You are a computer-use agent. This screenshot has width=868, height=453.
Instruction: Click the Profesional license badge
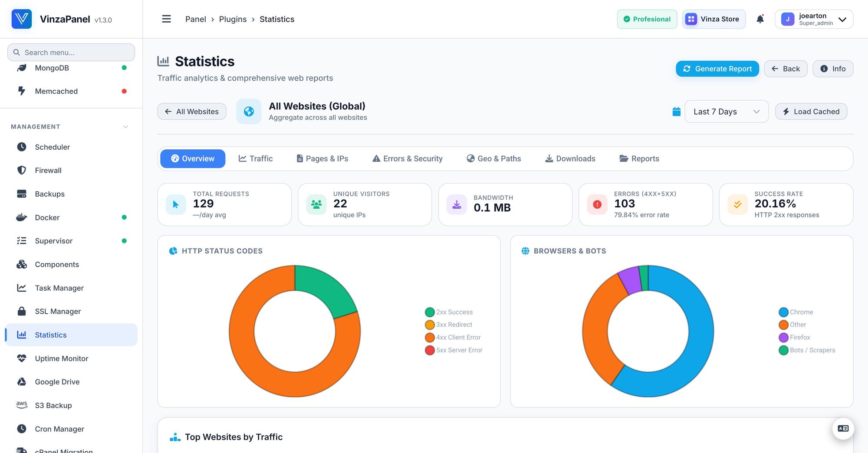(647, 19)
